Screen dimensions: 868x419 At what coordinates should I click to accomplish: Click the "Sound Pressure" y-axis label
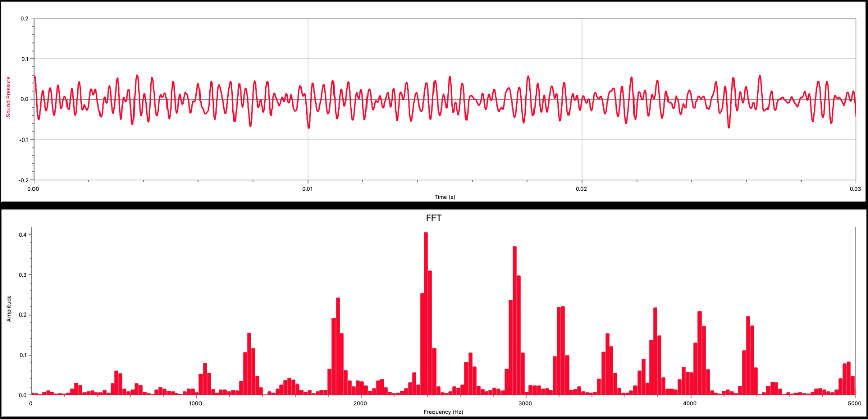click(8, 97)
